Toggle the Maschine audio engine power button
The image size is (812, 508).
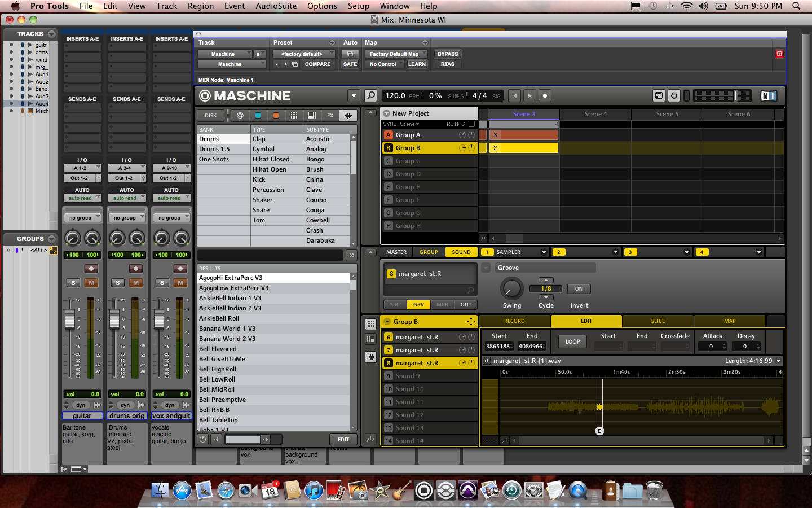pyautogui.click(x=674, y=96)
